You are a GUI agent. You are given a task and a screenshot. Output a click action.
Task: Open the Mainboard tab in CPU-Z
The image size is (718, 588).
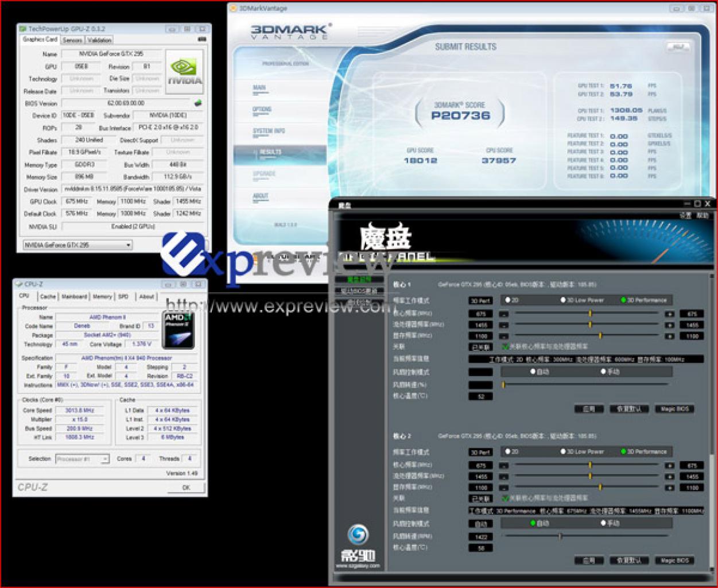[x=75, y=297]
